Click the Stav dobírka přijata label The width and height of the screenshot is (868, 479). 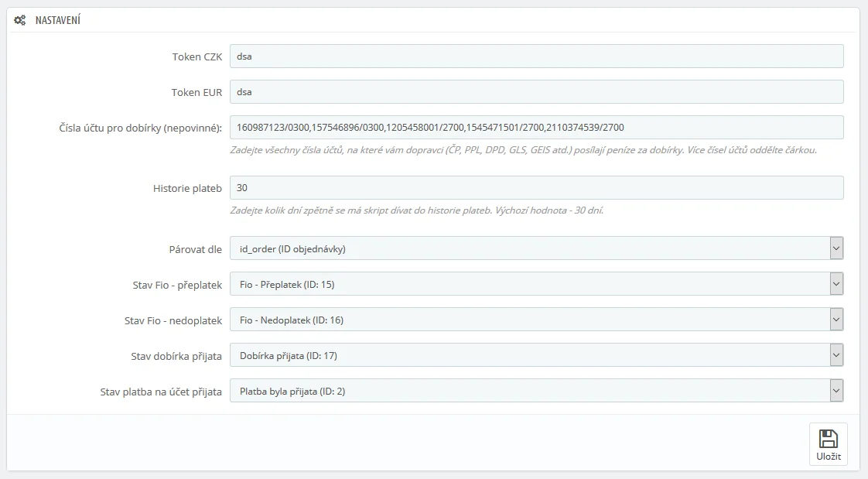pyautogui.click(x=176, y=356)
